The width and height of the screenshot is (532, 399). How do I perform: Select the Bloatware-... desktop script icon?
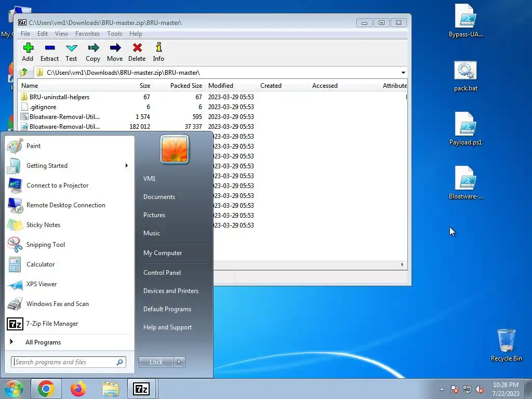pos(465,183)
